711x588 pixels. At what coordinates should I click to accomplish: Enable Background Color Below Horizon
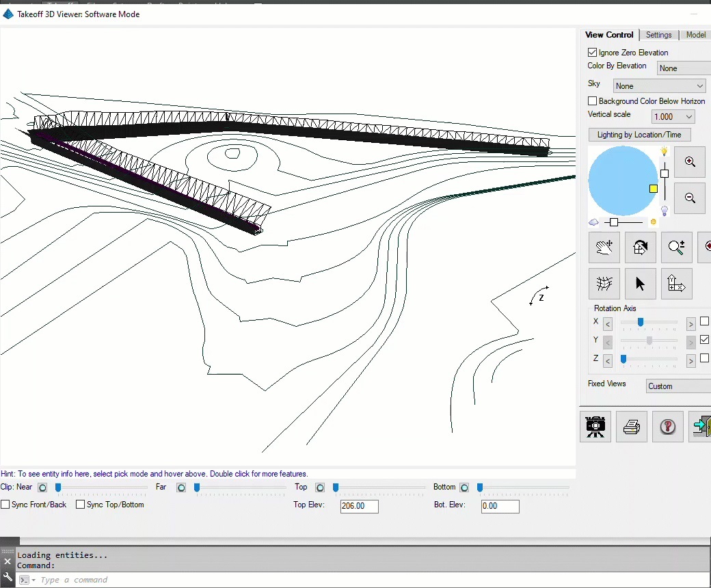592,101
